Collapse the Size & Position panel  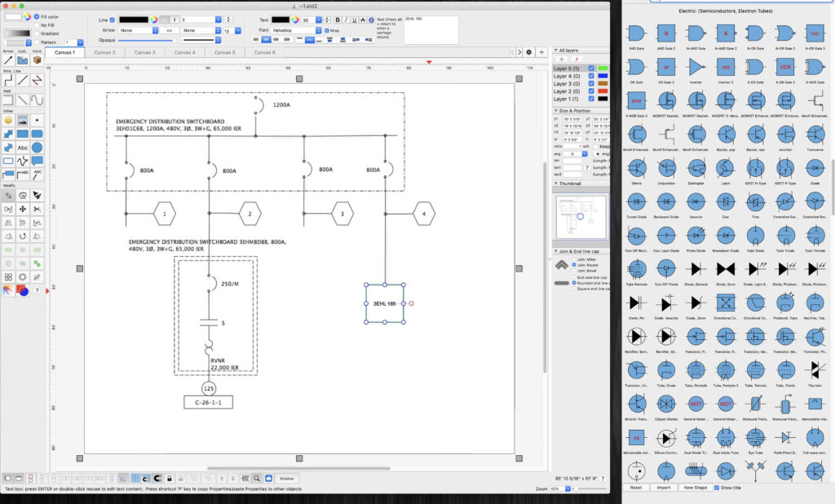[555, 110]
